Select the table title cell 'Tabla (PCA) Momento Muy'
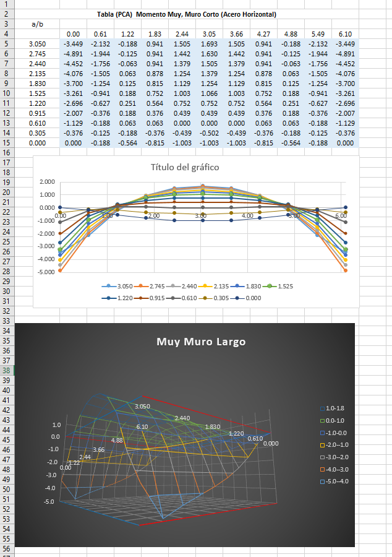392x557 pixels. tap(187, 14)
